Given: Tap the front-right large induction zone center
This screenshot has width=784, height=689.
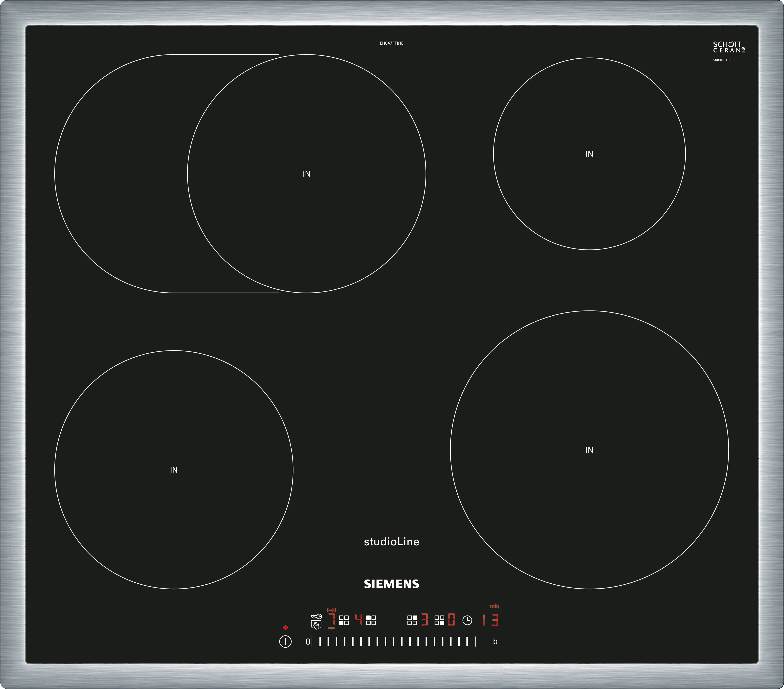Looking at the screenshot, I should pyautogui.click(x=589, y=450).
